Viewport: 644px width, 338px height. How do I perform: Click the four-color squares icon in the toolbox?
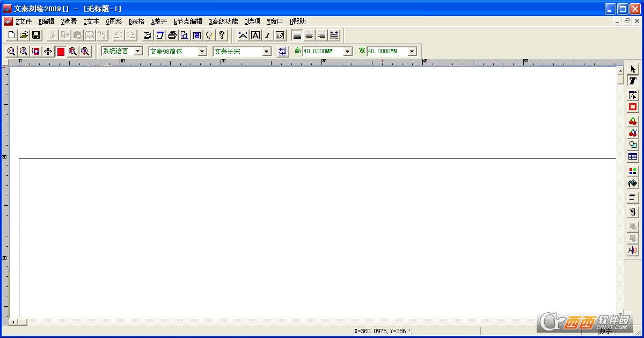[633, 171]
